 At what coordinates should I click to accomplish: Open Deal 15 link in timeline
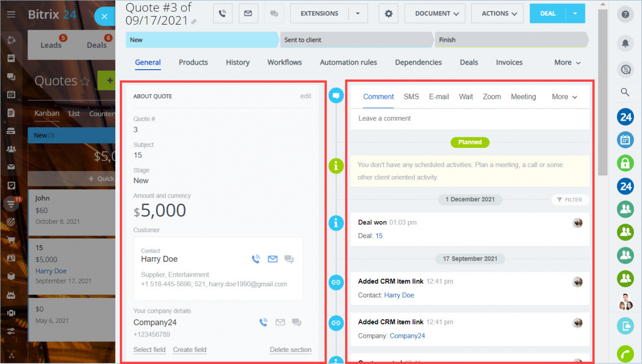point(379,236)
